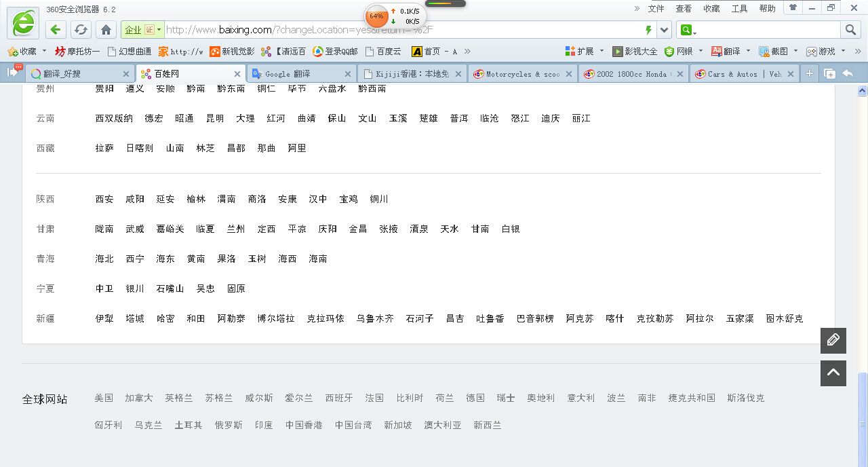Open the 网银 online banking icon
Image resolution: width=868 pixels, height=467 pixels.
click(679, 51)
